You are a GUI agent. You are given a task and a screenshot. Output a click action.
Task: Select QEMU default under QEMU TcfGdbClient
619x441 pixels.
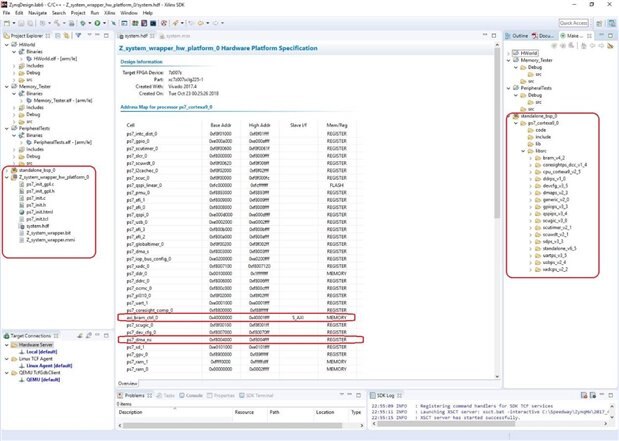click(45, 380)
